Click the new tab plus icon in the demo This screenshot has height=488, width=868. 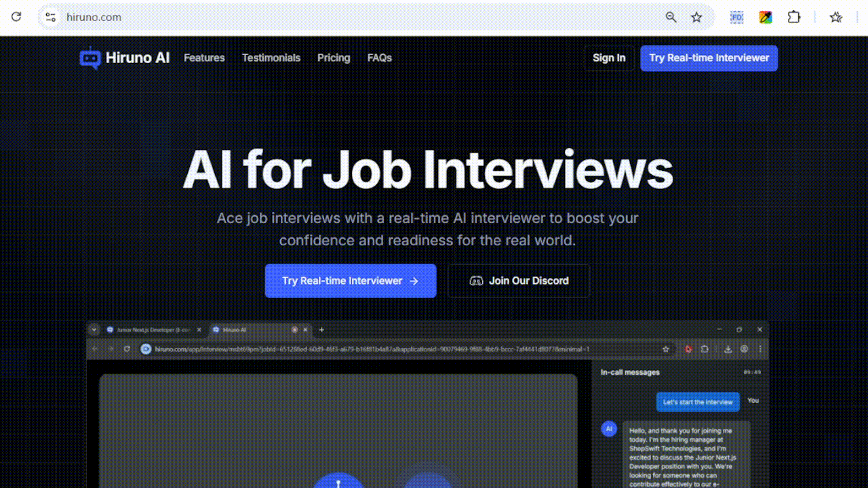click(321, 329)
